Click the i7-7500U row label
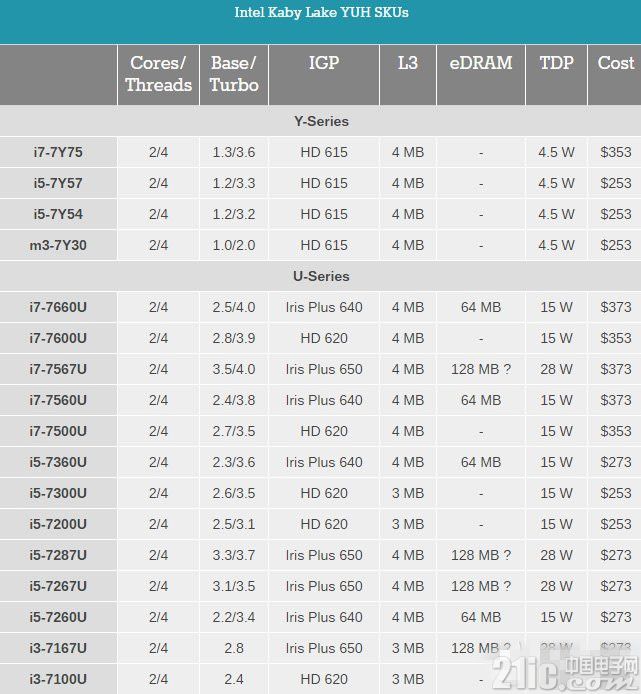The width and height of the screenshot is (641, 694). 58,431
